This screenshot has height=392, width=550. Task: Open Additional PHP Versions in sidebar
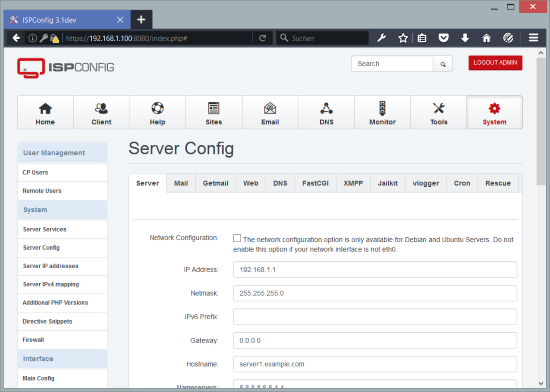[x=62, y=303]
